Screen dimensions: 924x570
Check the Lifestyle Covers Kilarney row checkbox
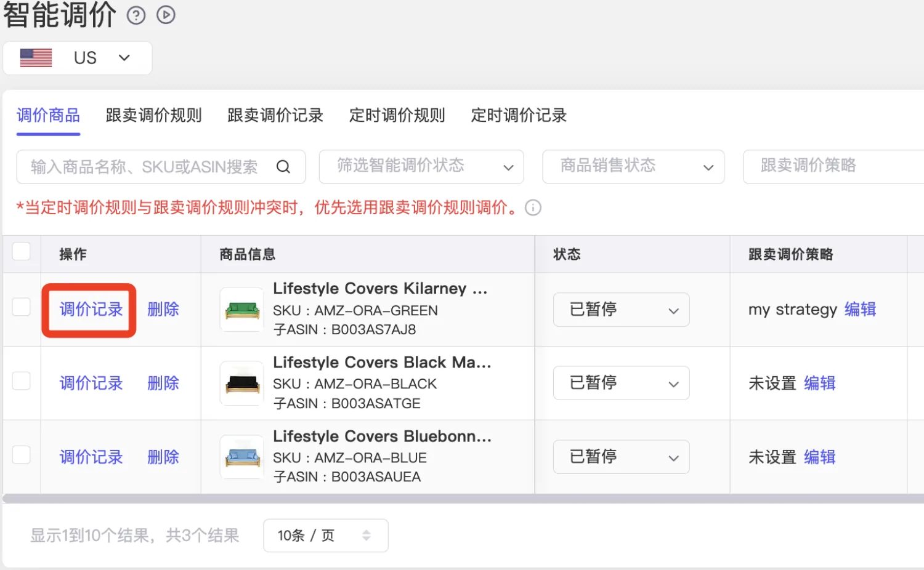coord(22,307)
